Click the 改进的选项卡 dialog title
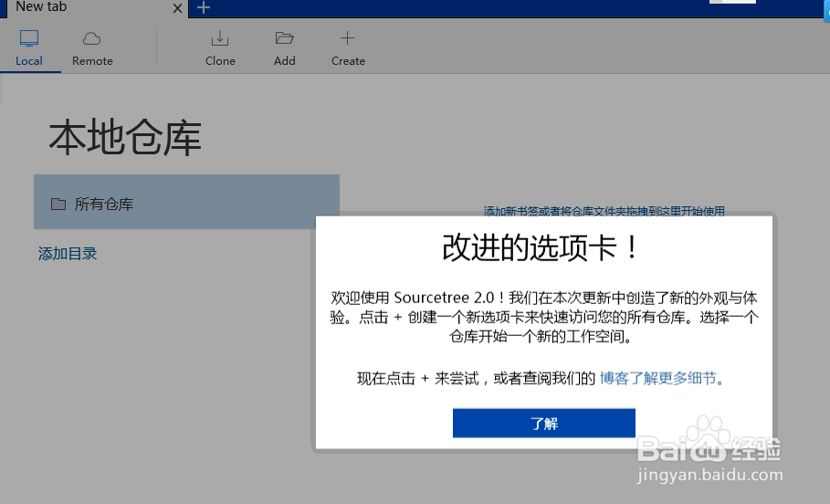This screenshot has width=830, height=504. click(x=541, y=247)
